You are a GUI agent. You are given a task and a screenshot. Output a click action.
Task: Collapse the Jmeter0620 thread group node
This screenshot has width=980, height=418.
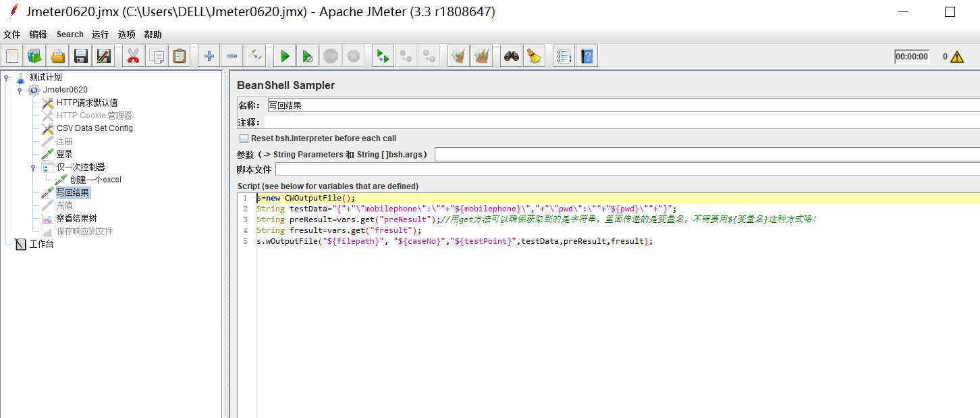(x=20, y=90)
